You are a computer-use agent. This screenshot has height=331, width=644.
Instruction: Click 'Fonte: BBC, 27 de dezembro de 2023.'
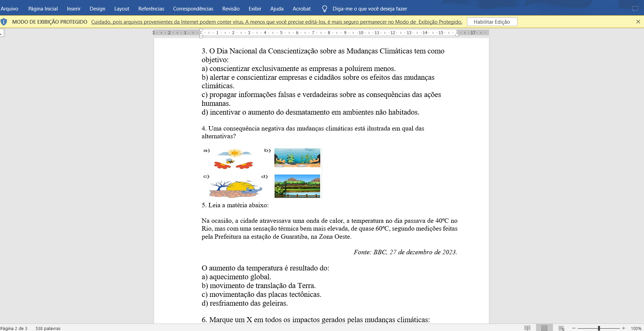click(405, 252)
